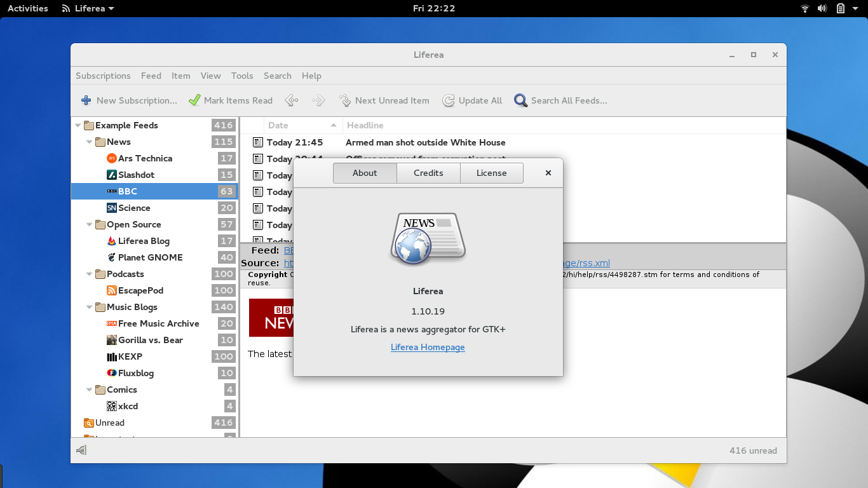The width and height of the screenshot is (868, 488).
Task: Collapse the Comics folder
Action: [90, 390]
